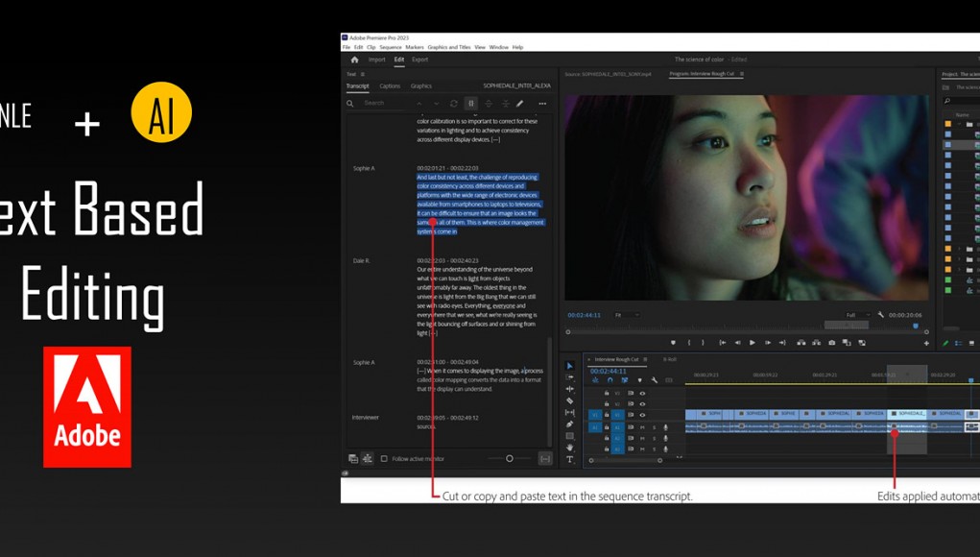Open the File menu
This screenshot has height=557, width=980.
(347, 47)
